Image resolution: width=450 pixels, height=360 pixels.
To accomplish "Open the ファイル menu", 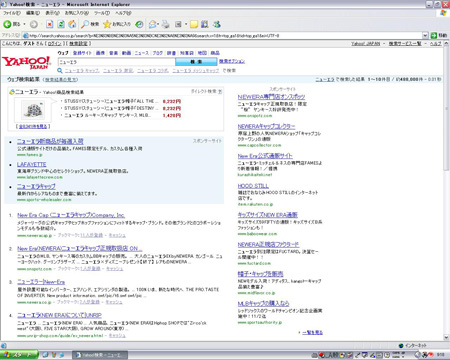I will [12, 13].
